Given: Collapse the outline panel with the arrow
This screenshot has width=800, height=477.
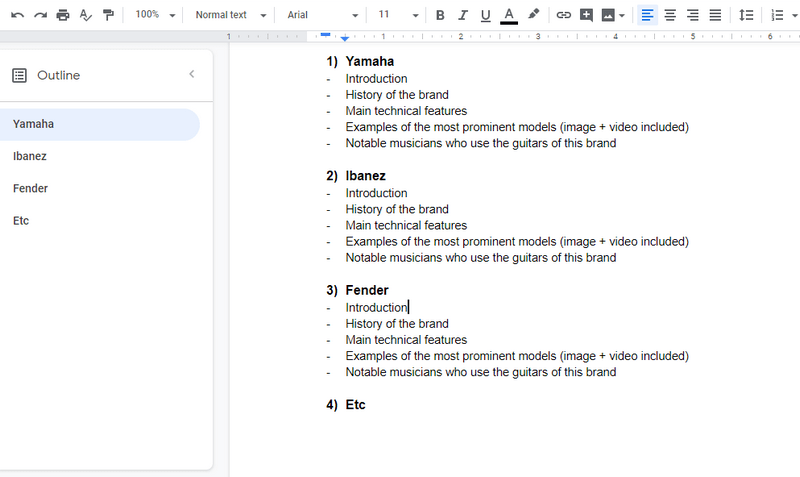Looking at the screenshot, I should tap(192, 74).
